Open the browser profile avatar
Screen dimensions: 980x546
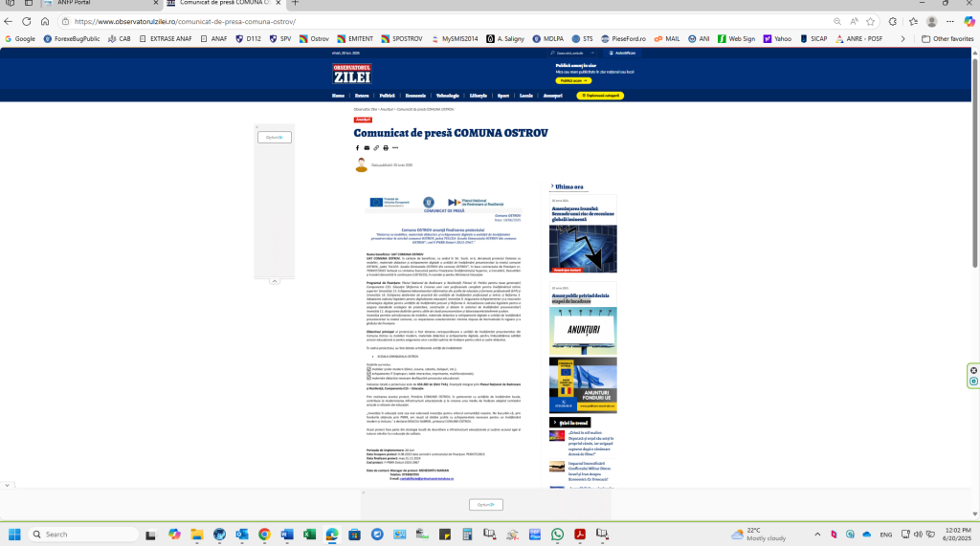tap(932, 21)
